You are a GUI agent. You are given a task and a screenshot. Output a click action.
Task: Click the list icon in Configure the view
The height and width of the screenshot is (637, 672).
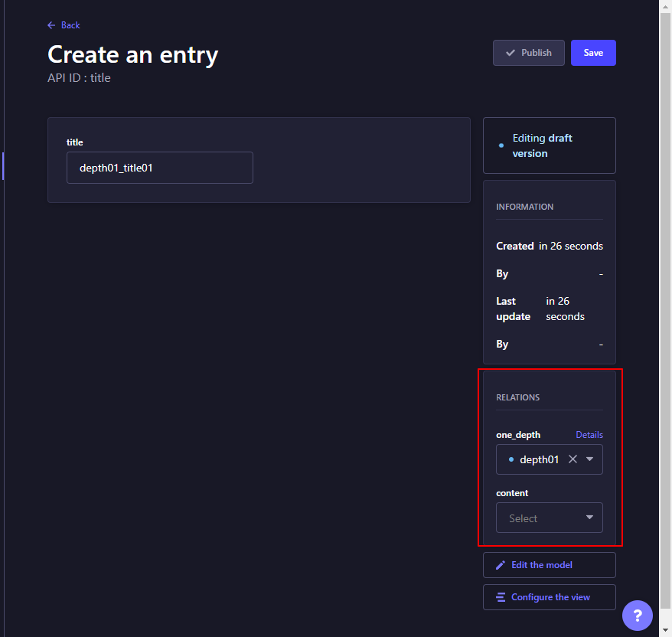pos(500,597)
